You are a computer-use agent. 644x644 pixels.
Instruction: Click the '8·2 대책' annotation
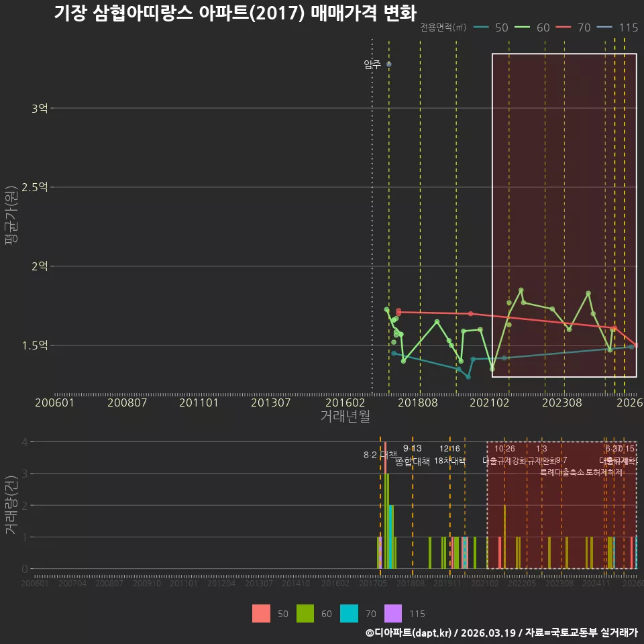(x=380, y=455)
